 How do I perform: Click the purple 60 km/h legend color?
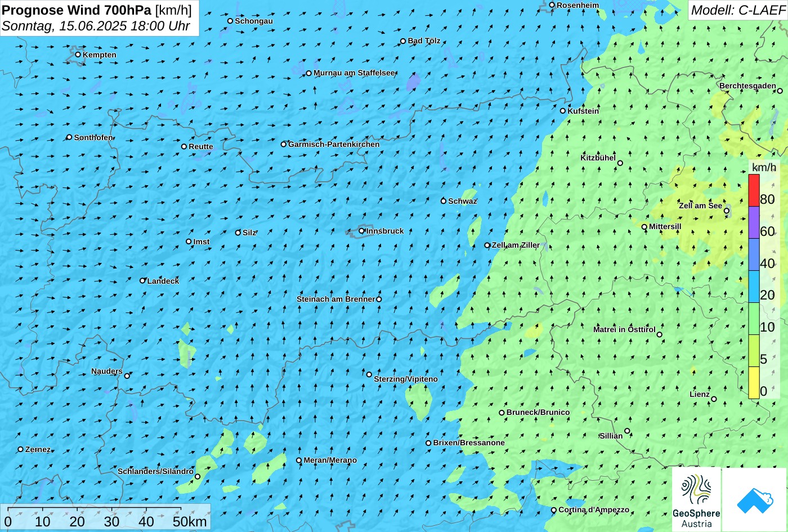[754, 223]
